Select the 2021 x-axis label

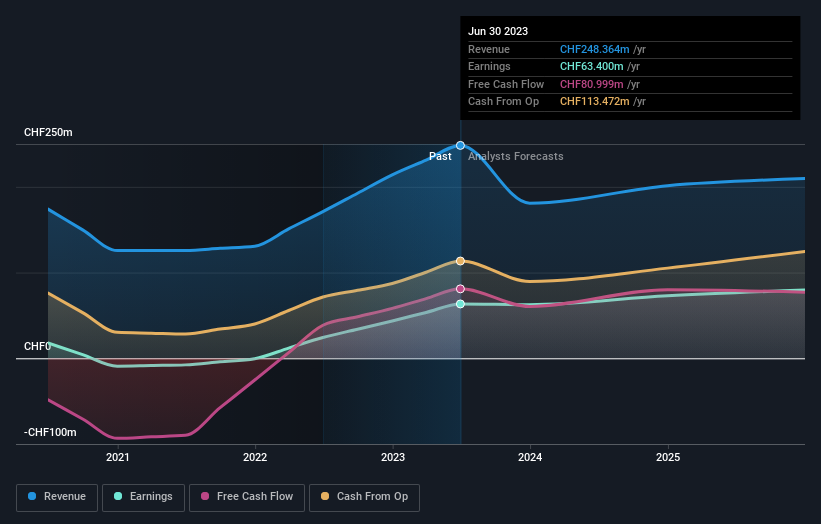tap(118, 457)
